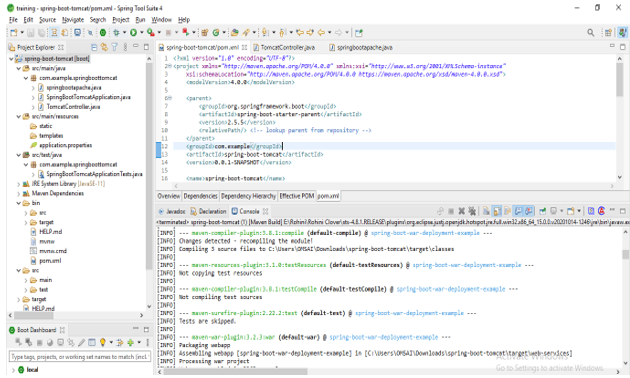Open the Dependency Hierarchy pom tab

coord(248,196)
